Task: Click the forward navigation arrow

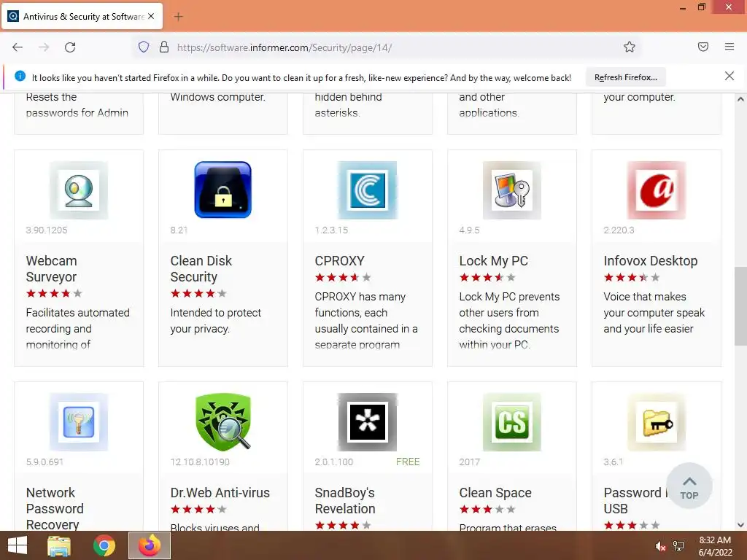Action: (x=44, y=47)
